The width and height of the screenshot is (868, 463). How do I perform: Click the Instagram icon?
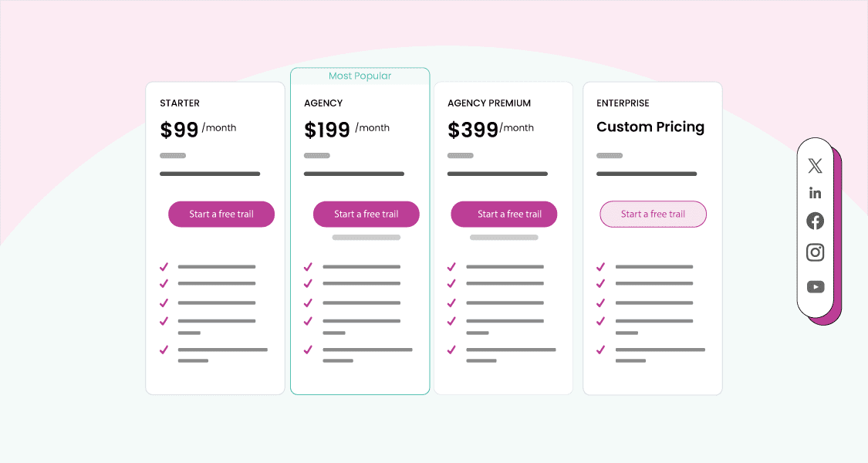[815, 252]
